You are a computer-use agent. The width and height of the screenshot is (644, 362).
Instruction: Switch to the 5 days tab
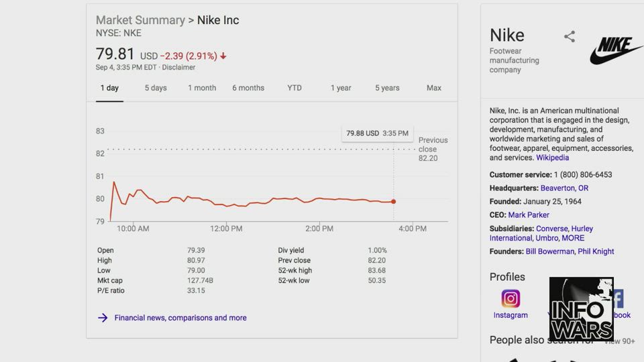(x=156, y=88)
